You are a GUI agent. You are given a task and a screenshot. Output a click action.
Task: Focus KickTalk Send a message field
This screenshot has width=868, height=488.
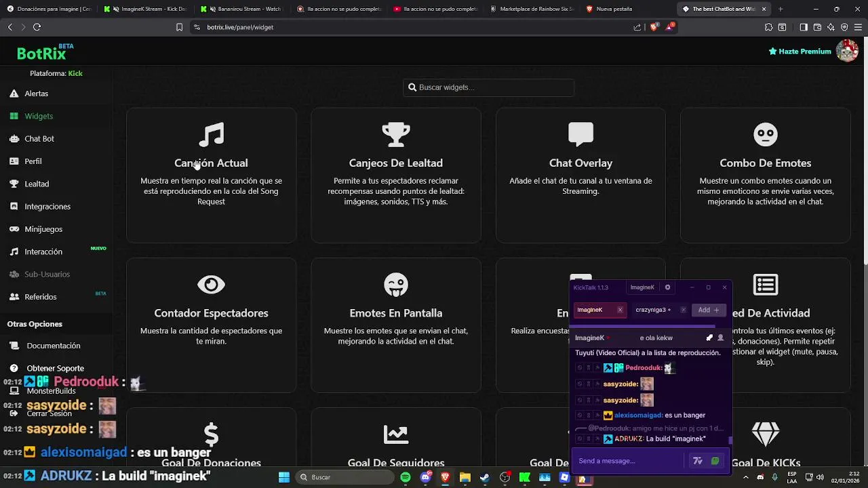pos(629,461)
